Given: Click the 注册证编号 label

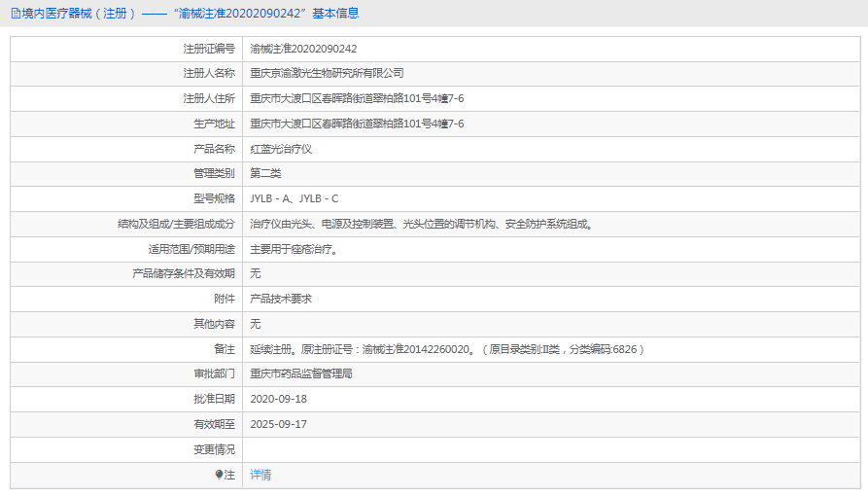Looking at the screenshot, I should click(x=209, y=49).
